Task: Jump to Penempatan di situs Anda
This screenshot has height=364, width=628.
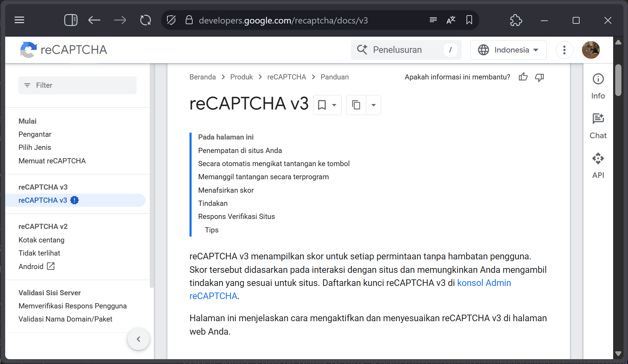Action: click(x=240, y=151)
